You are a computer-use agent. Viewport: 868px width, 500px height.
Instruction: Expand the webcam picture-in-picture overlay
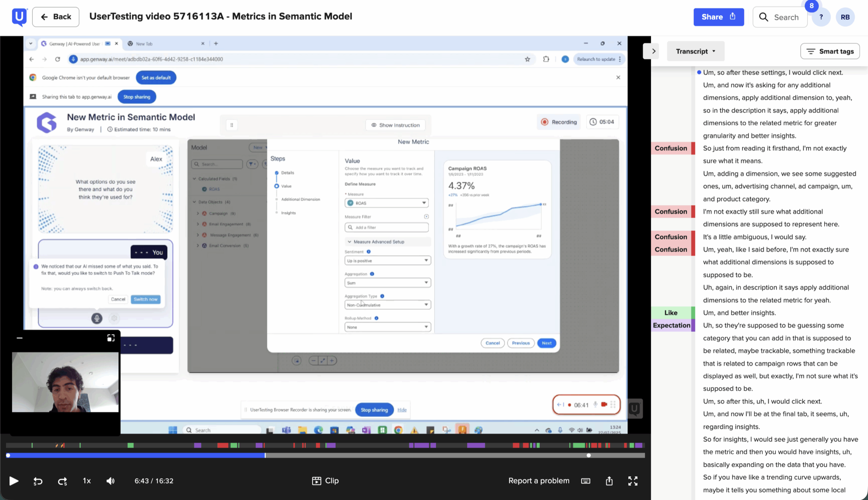click(x=111, y=338)
